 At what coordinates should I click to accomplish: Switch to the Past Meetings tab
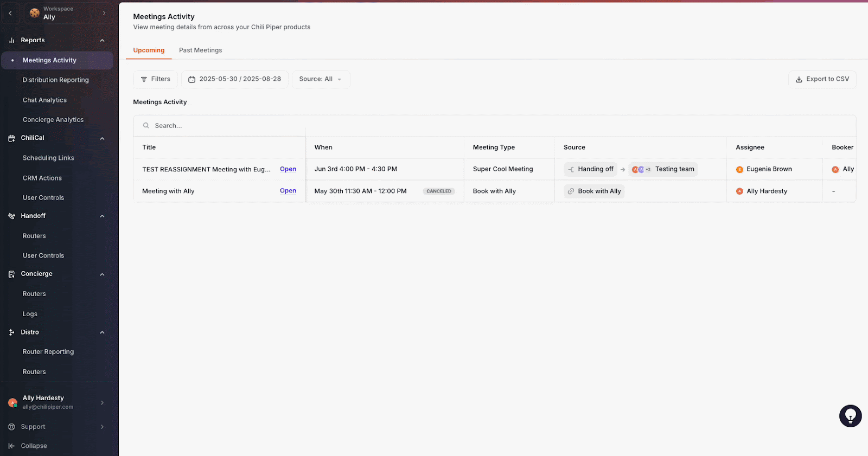tap(200, 50)
